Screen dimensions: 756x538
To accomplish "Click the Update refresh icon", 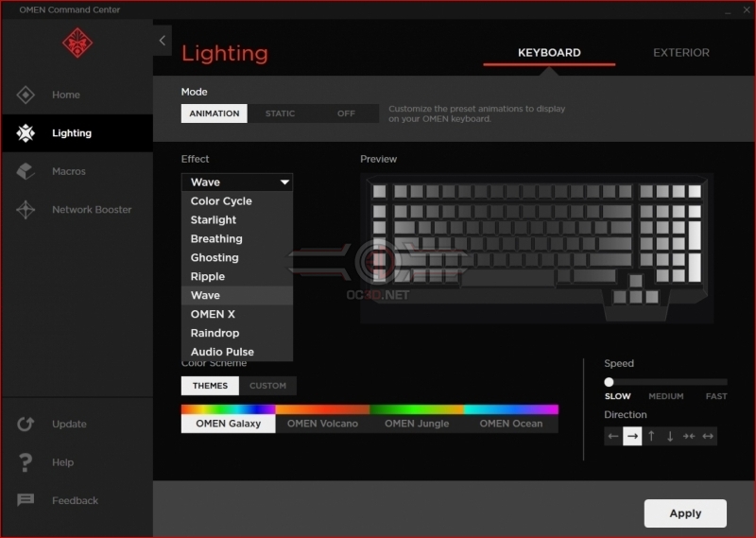I will 26,425.
